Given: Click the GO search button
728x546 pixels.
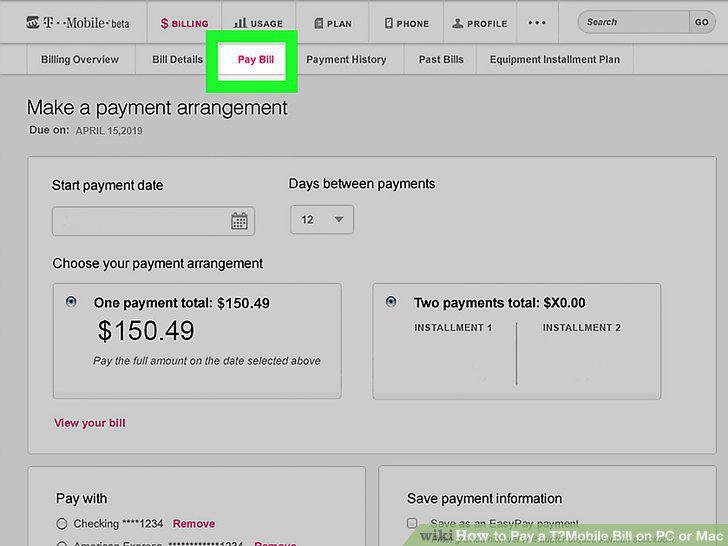Looking at the screenshot, I should click(702, 22).
